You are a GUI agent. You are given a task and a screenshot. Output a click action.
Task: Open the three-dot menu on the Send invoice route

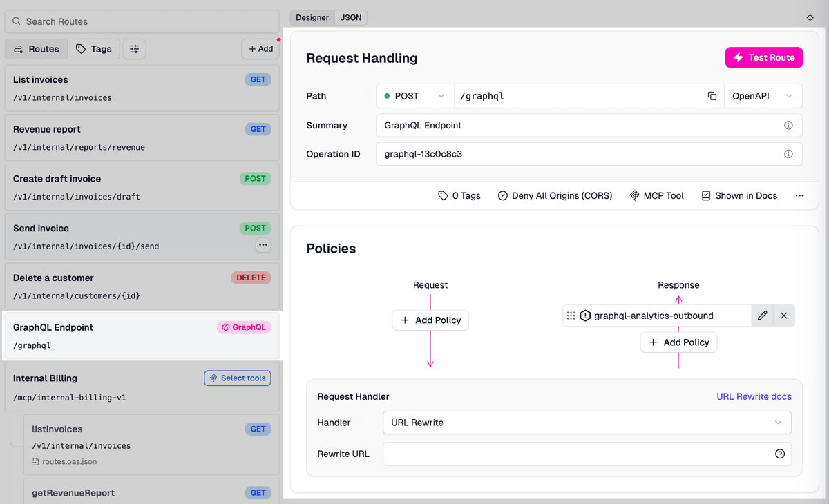pos(263,244)
